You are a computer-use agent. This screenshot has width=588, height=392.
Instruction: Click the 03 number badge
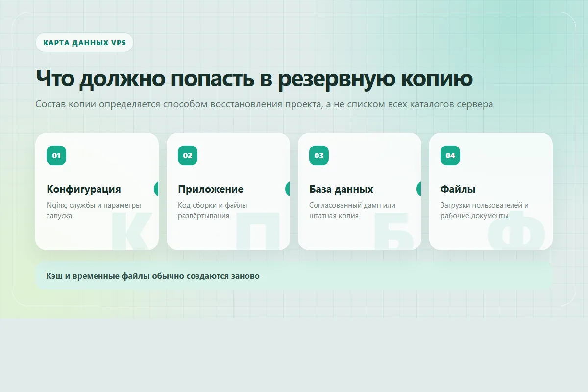319,155
